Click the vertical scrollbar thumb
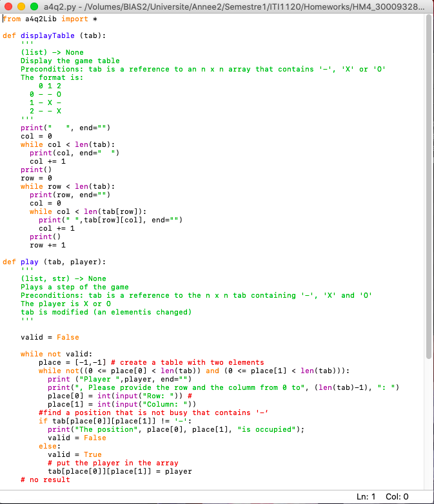The height and width of the screenshot is (504, 434). coord(428,187)
